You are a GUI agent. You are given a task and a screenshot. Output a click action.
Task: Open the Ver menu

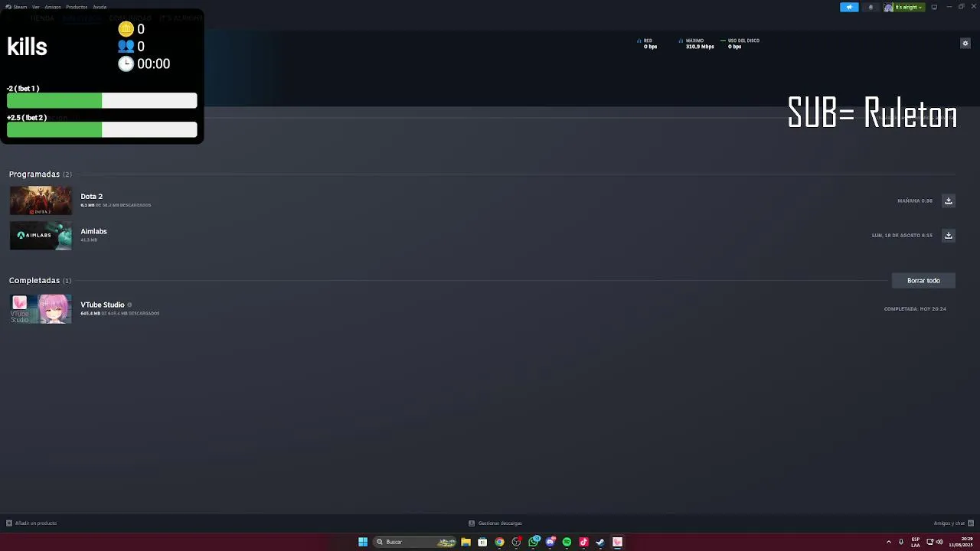pos(35,7)
